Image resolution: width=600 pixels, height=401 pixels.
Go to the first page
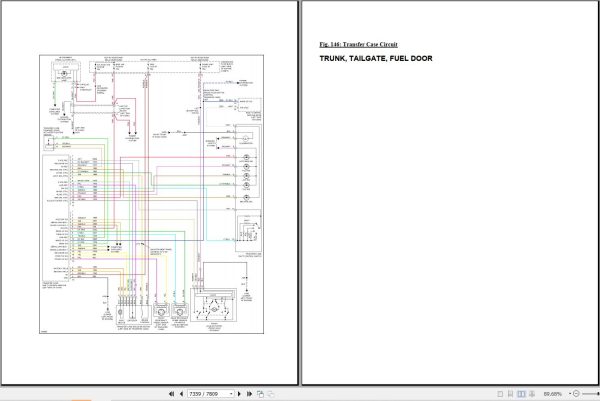pos(171,394)
